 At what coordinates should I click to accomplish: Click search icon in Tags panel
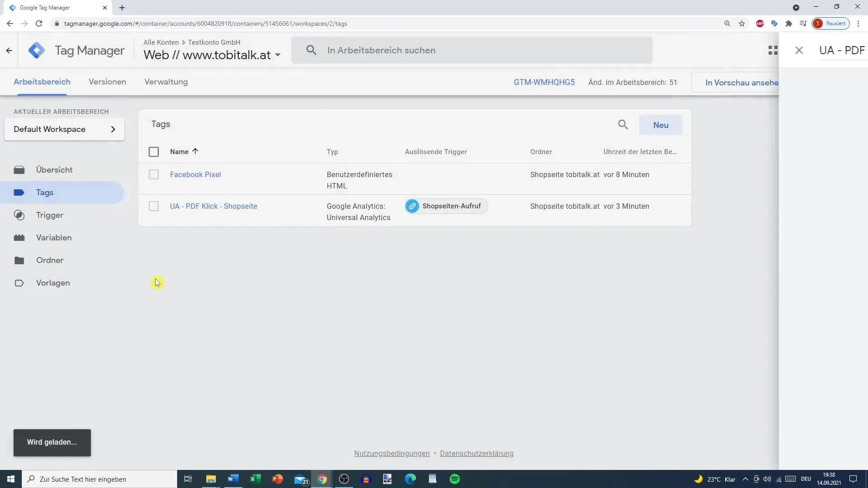point(623,125)
